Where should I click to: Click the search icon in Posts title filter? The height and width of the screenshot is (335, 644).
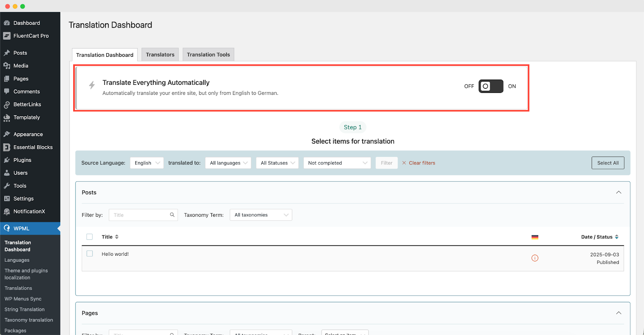[172, 215]
